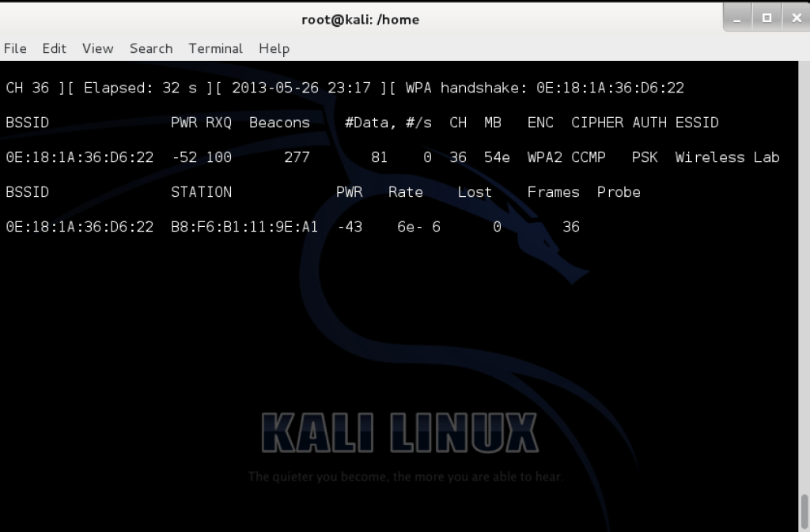Open the View menu

tap(97, 48)
